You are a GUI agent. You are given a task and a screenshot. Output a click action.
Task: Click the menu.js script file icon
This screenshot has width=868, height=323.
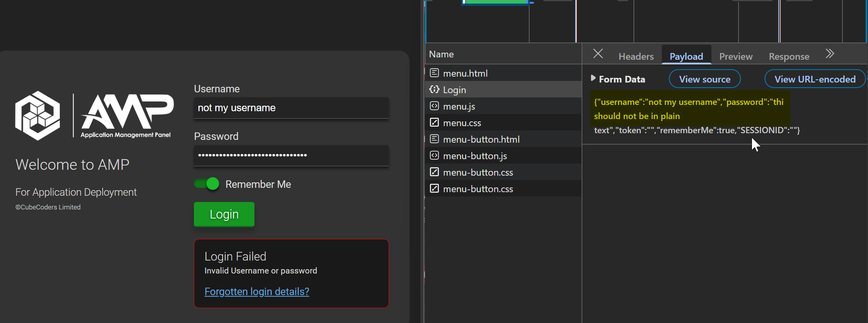(x=434, y=106)
